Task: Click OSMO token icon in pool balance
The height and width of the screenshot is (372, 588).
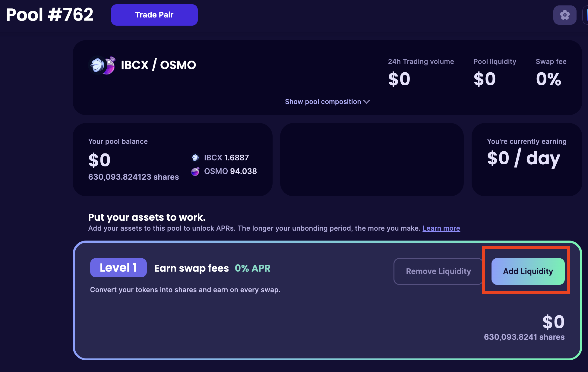Action: pos(195,172)
